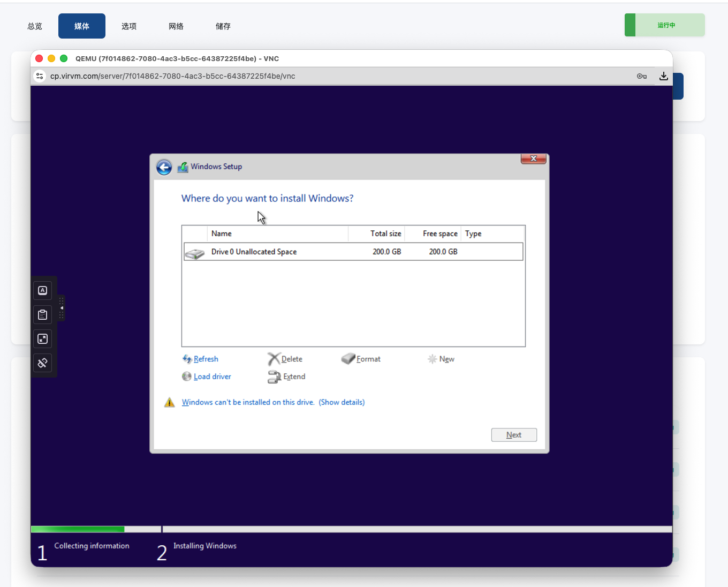Minimize the QEMU VNC window with yellow button
Image resolution: width=728 pixels, height=587 pixels.
(51, 58)
